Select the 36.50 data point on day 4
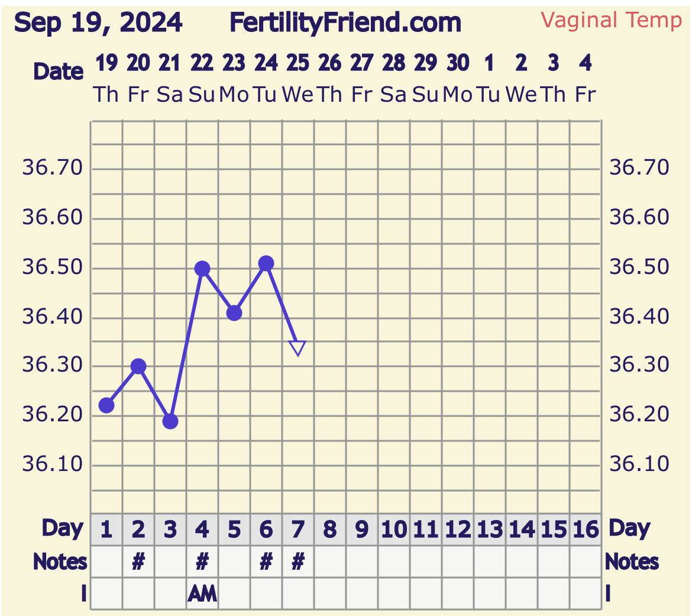 tap(202, 269)
